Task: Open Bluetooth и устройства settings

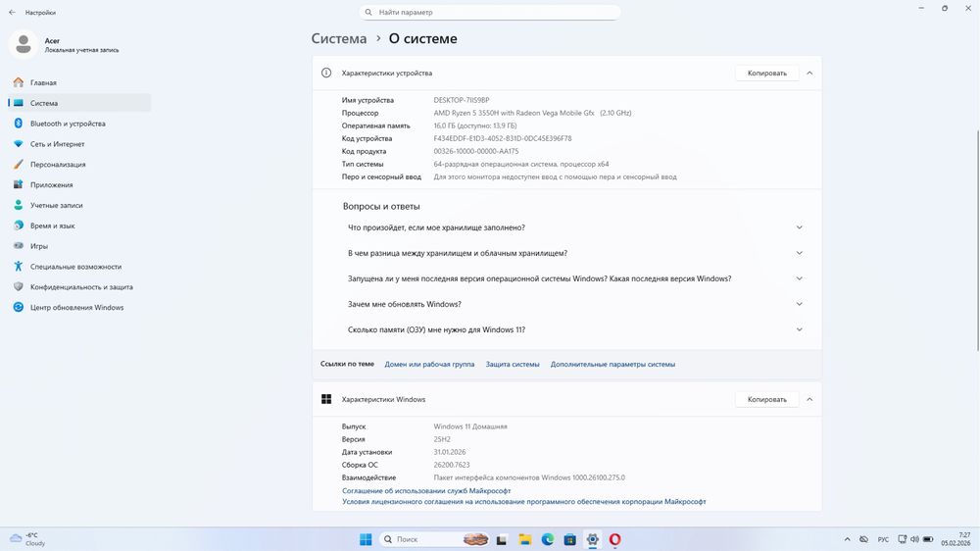Action: (x=80, y=124)
